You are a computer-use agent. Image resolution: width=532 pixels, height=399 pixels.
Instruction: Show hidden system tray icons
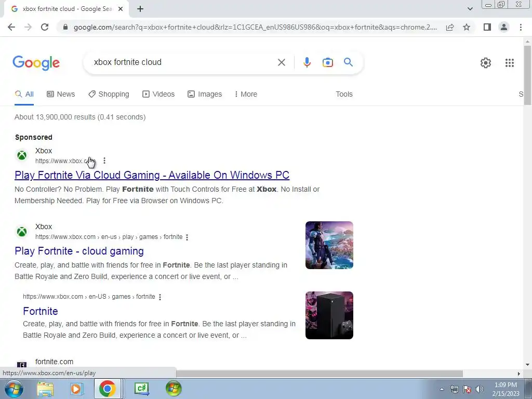click(x=442, y=389)
